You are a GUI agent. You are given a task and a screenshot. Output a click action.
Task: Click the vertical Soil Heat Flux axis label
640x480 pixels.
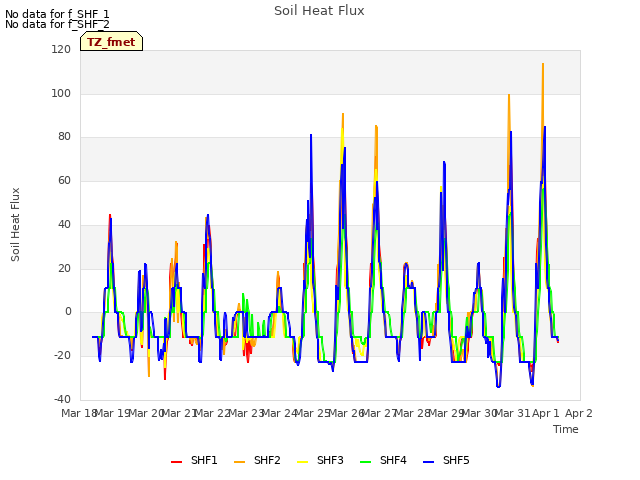[15, 224]
